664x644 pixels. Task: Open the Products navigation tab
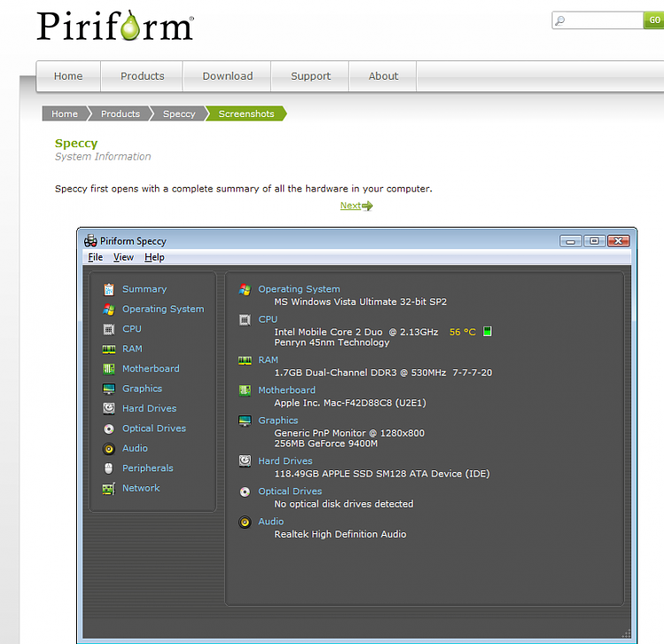143,76
